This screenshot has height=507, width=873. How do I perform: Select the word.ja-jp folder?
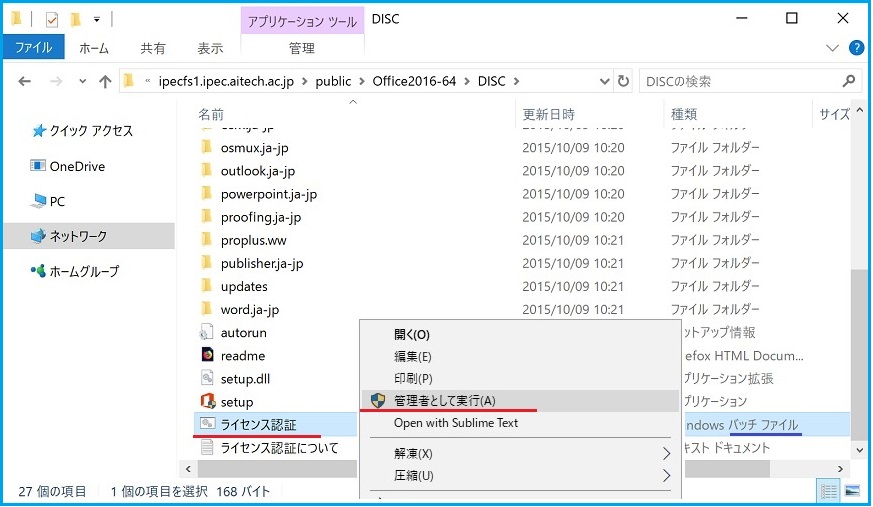249,309
